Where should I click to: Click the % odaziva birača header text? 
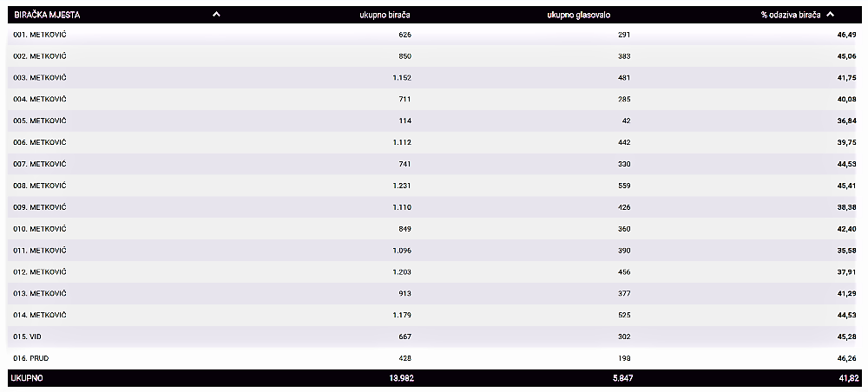click(791, 14)
